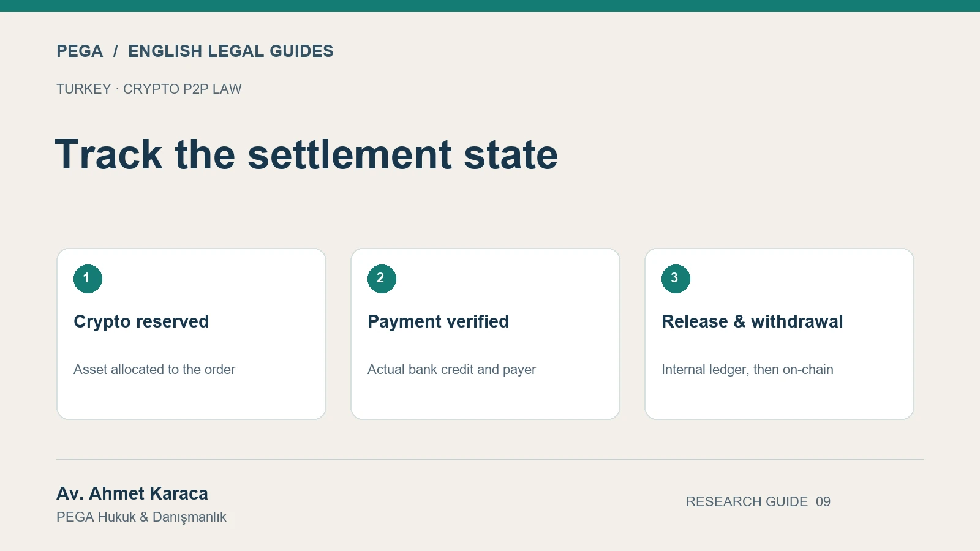Click the Internal ledger, then on-chain text
Viewport: 980px width, 551px height.
point(747,369)
